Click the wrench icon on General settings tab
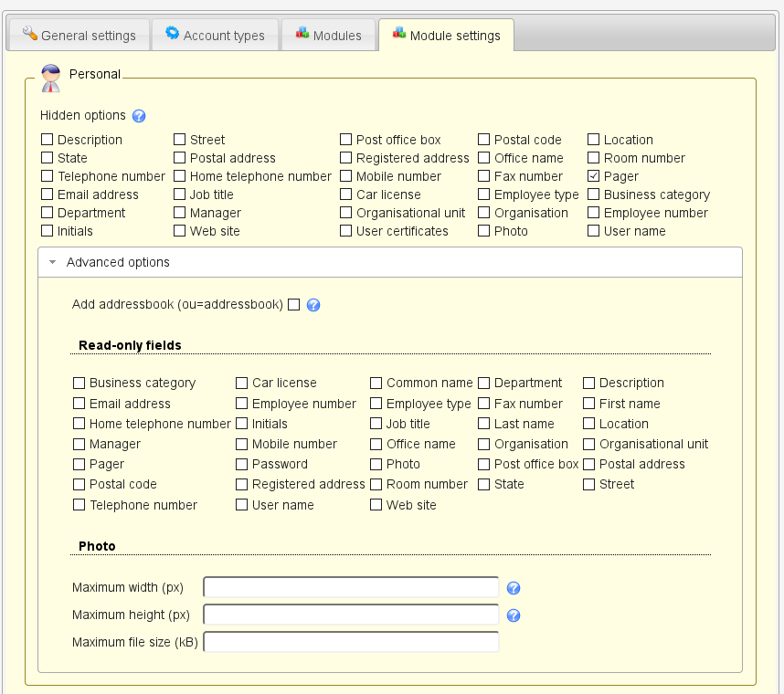This screenshot has width=784, height=694. (x=29, y=34)
